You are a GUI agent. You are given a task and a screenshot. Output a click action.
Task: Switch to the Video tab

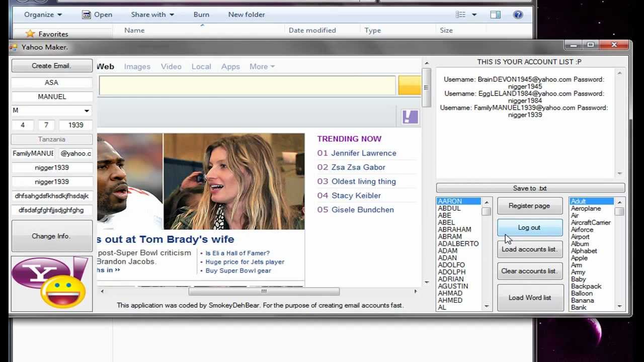(171, 66)
